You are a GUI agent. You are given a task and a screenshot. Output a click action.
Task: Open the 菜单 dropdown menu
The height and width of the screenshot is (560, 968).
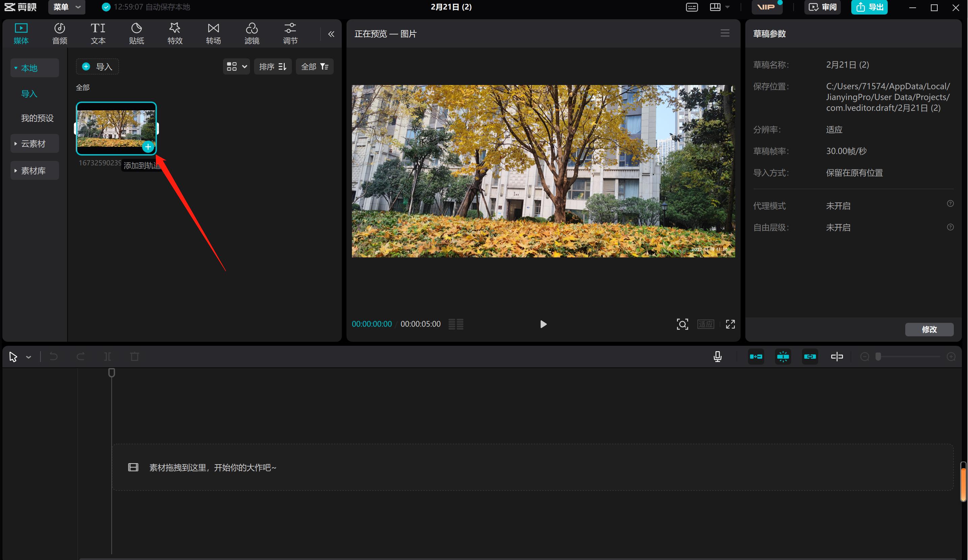click(x=66, y=7)
